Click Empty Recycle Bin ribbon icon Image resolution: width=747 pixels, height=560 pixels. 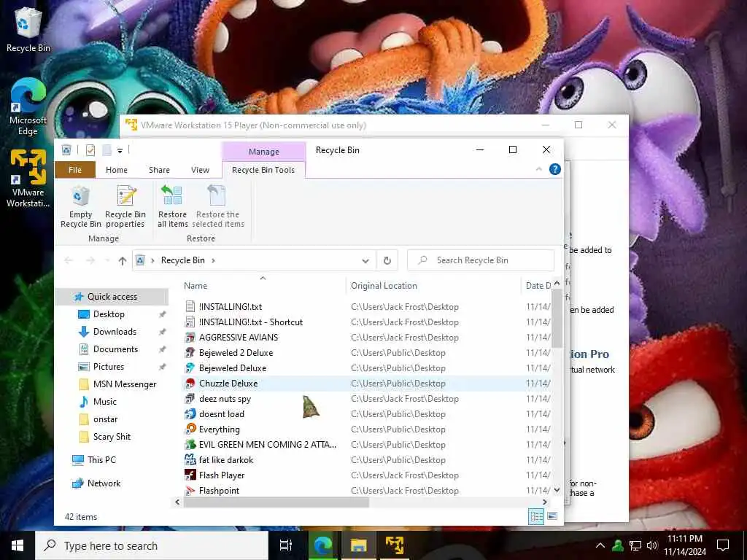point(80,206)
